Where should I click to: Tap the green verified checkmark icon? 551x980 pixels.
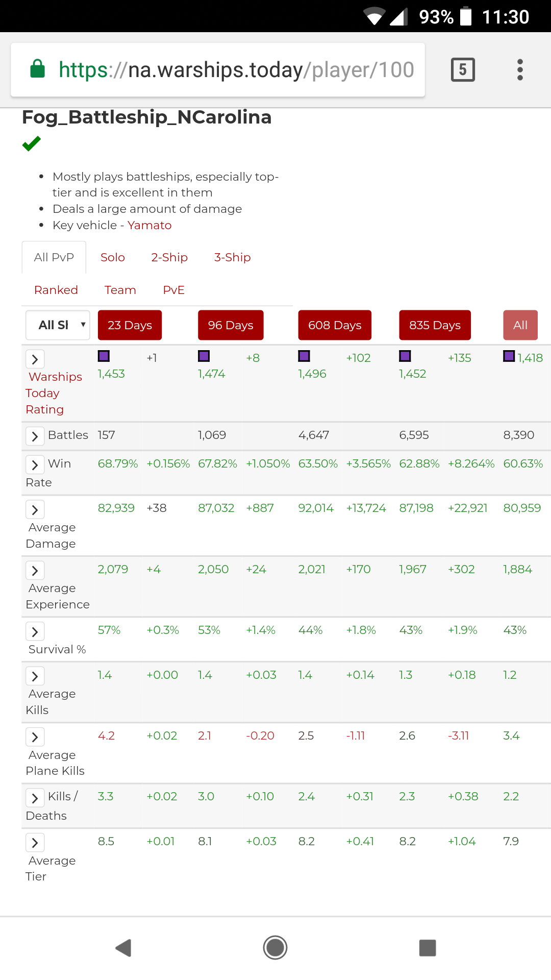click(32, 144)
